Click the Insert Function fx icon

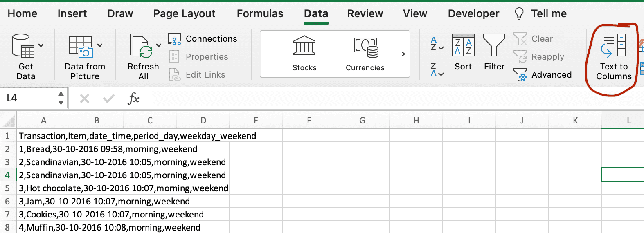pos(133,99)
